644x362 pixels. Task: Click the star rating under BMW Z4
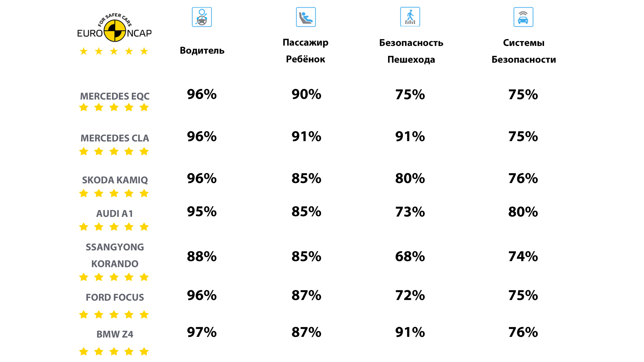(x=114, y=352)
